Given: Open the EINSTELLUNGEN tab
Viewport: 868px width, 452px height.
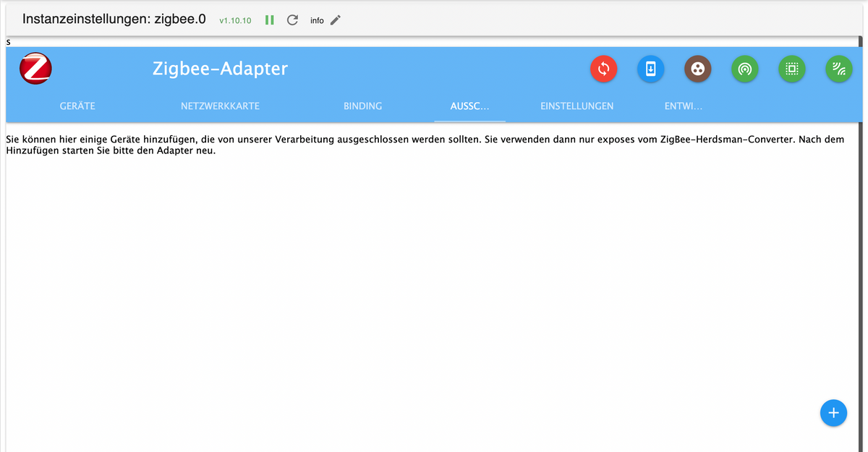Looking at the screenshot, I should point(576,106).
